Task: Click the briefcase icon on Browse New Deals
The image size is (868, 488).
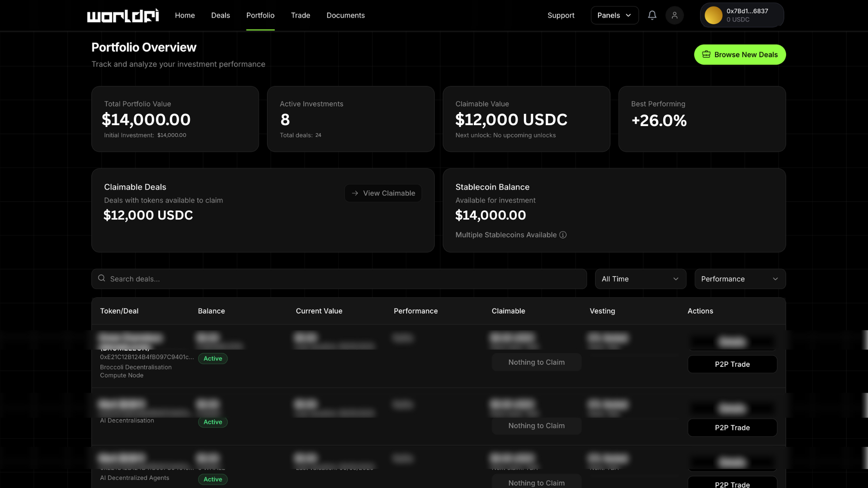Action: coord(706,55)
